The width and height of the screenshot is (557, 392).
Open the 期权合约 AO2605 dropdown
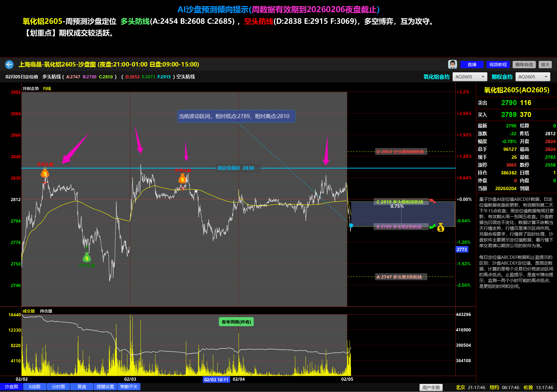(x=533, y=77)
